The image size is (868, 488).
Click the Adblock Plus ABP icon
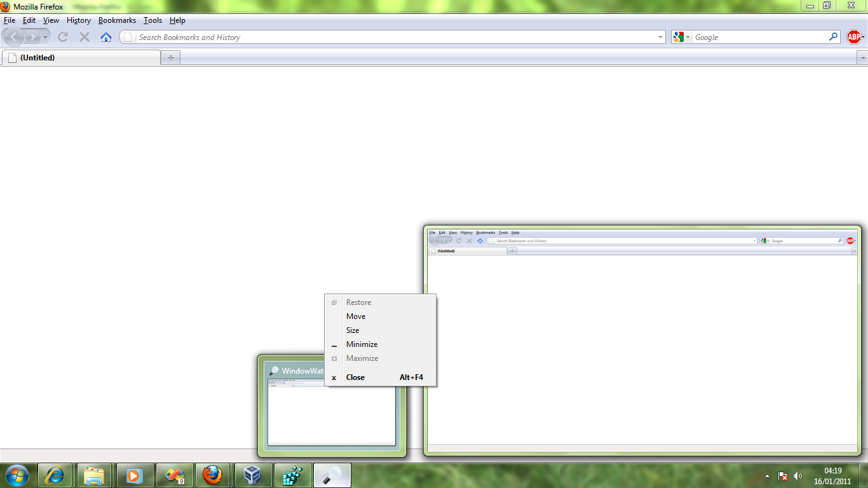tap(853, 37)
